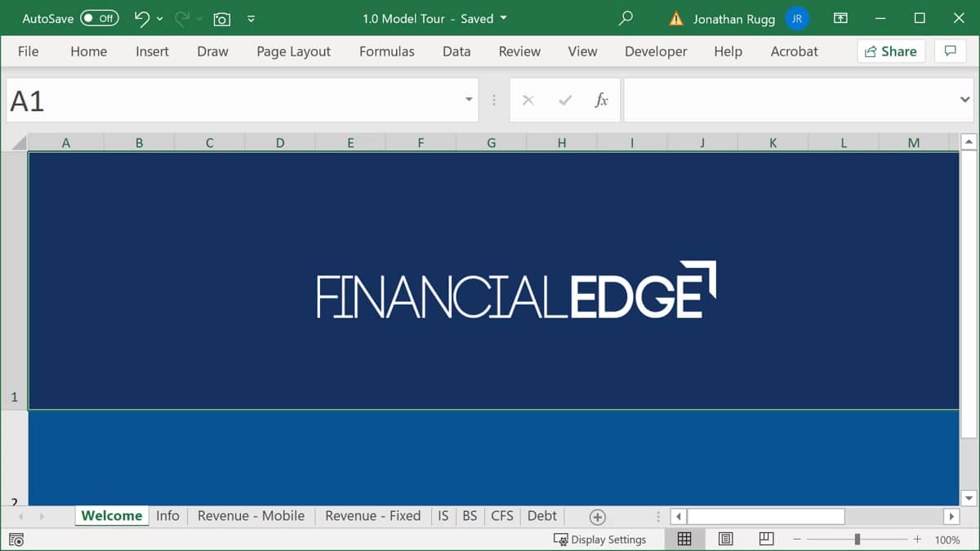Click the Search magnifier icon
This screenshot has height=551, width=980.
(x=626, y=18)
